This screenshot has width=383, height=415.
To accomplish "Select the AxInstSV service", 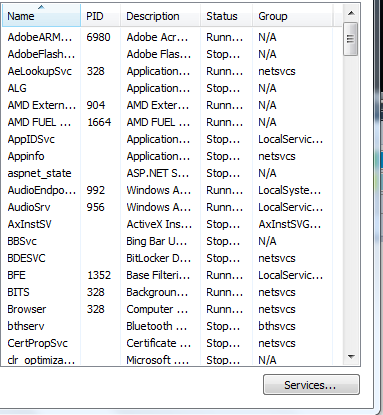I will pos(30,224).
